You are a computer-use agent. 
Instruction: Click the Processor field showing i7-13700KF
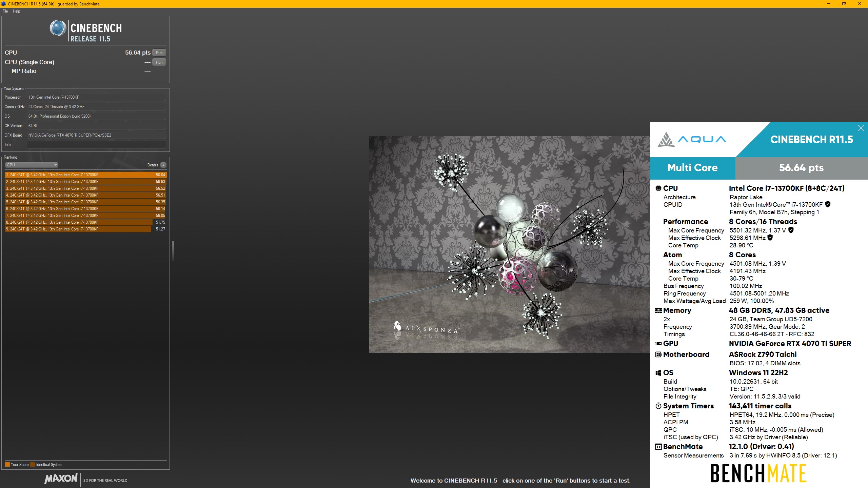click(x=96, y=97)
